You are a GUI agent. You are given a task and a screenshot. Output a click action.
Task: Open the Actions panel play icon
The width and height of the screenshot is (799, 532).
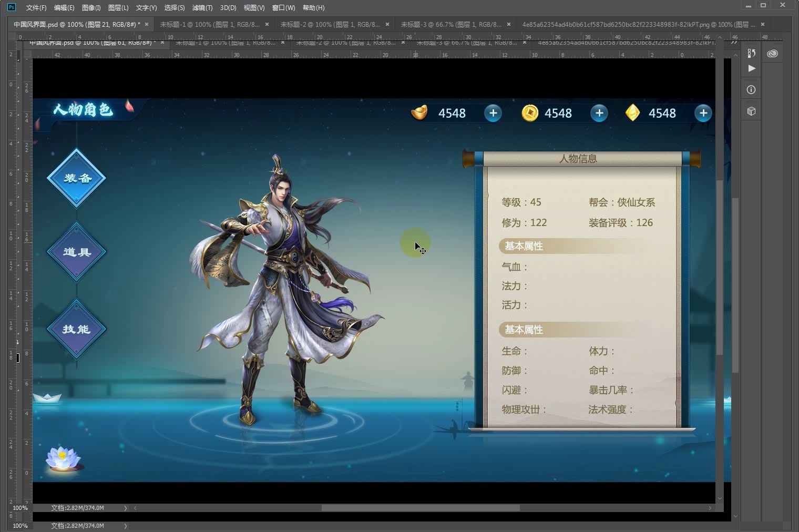[x=752, y=68]
